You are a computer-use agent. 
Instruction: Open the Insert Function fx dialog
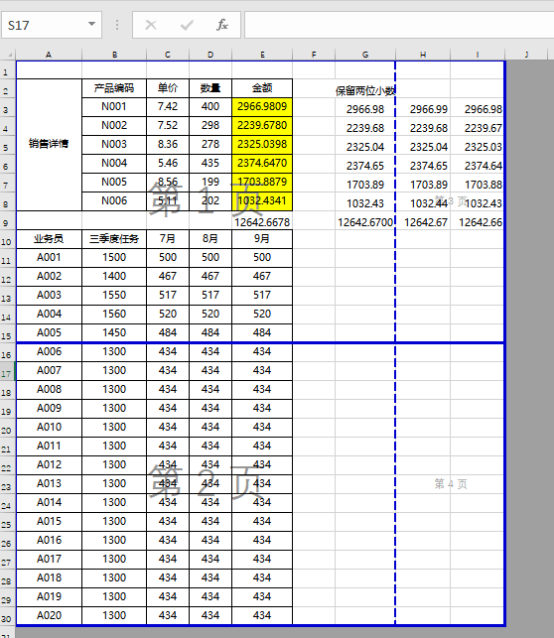[x=222, y=25]
